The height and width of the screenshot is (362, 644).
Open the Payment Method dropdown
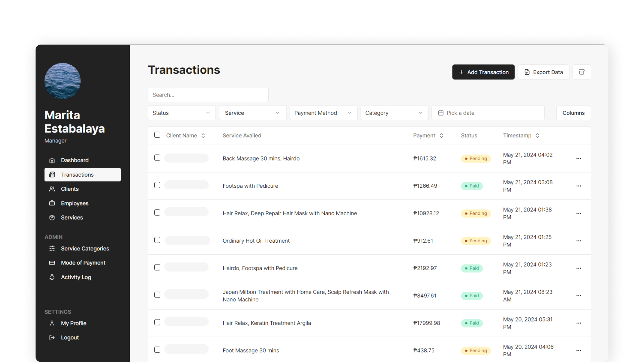pyautogui.click(x=323, y=113)
